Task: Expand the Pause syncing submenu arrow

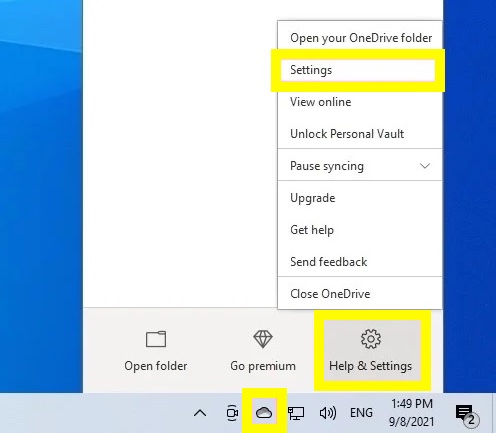Action: [425, 166]
